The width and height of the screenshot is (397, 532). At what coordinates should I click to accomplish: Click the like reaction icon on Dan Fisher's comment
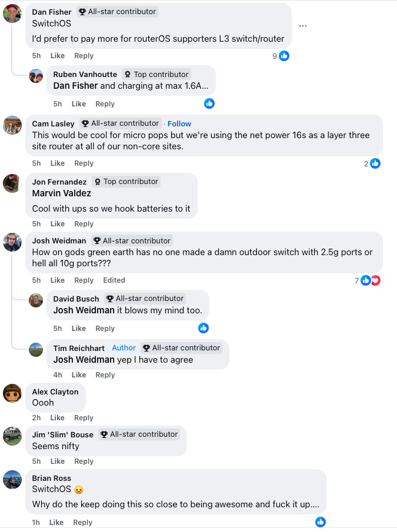[284, 56]
